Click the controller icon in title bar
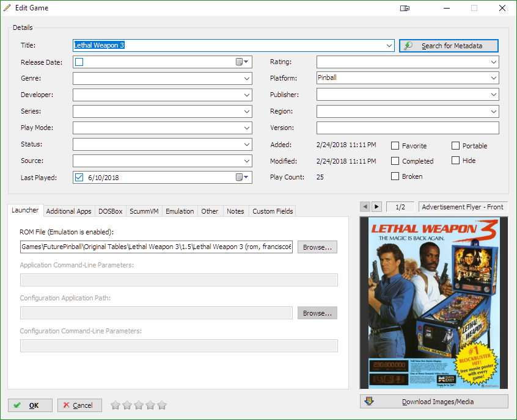Screen dimensions: 517x420 (404, 8)
